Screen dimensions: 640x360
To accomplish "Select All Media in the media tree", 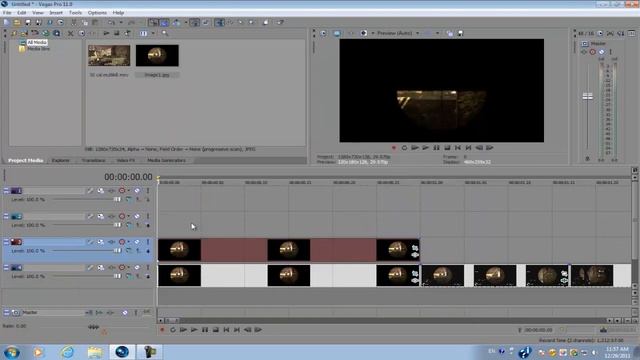I will pos(37,42).
